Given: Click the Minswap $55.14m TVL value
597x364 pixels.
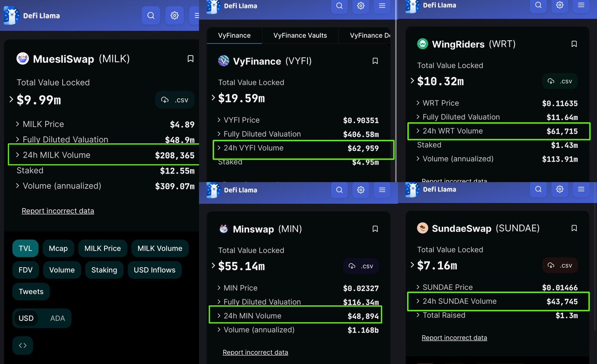Looking at the screenshot, I should pyautogui.click(x=241, y=266).
